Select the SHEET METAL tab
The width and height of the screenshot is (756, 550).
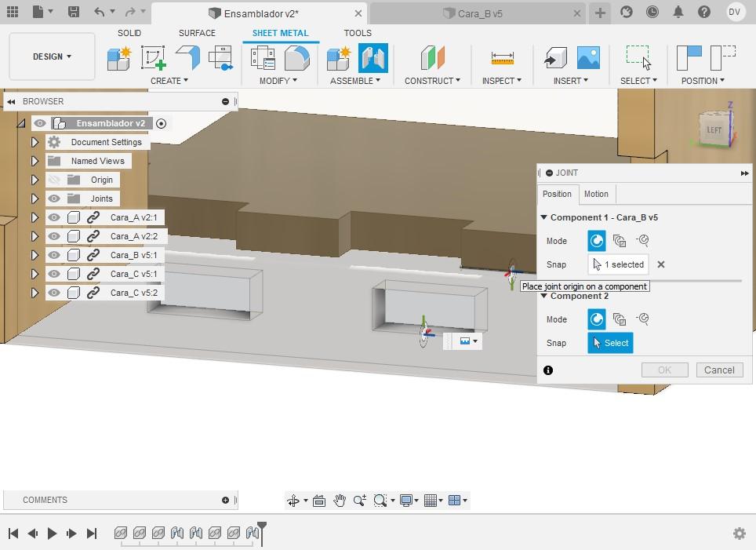(x=280, y=33)
